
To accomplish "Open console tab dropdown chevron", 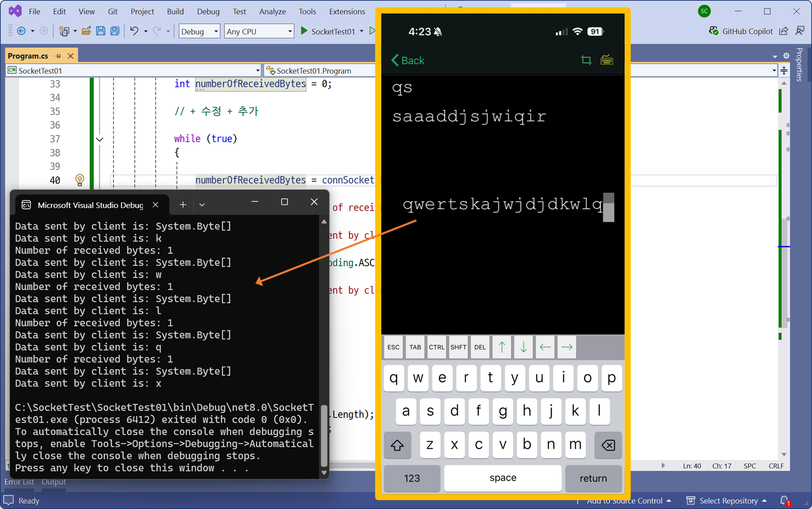I will pos(202,204).
